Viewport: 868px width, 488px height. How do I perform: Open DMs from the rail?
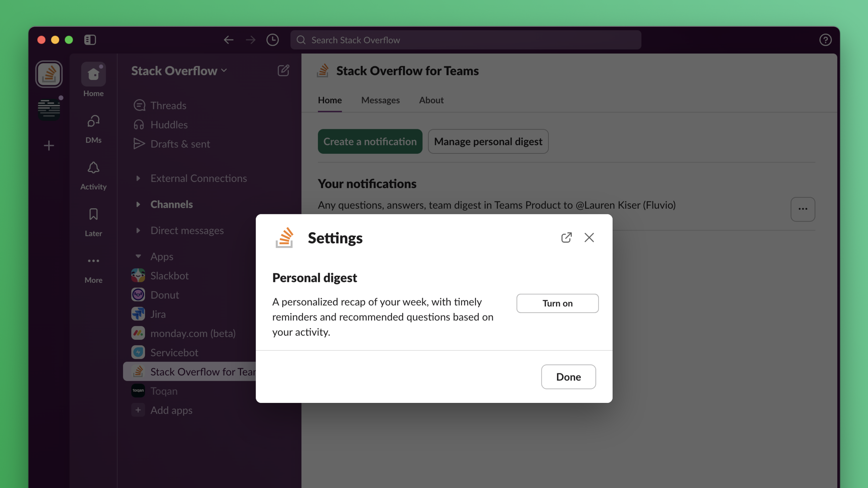[x=93, y=129]
